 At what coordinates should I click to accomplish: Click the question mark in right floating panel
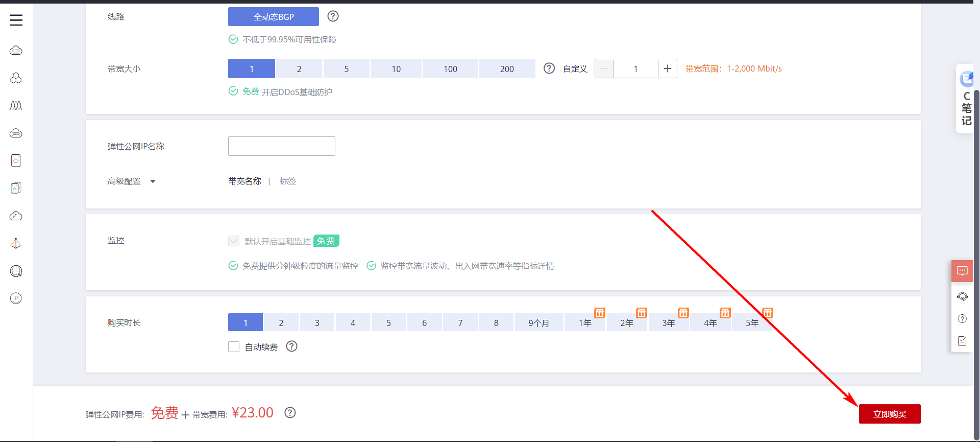pyautogui.click(x=962, y=319)
